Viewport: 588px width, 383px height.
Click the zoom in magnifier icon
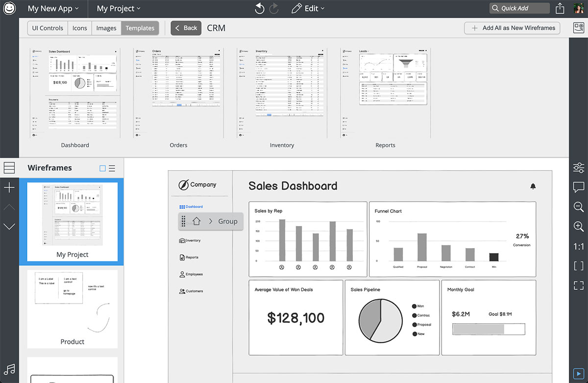point(578,227)
